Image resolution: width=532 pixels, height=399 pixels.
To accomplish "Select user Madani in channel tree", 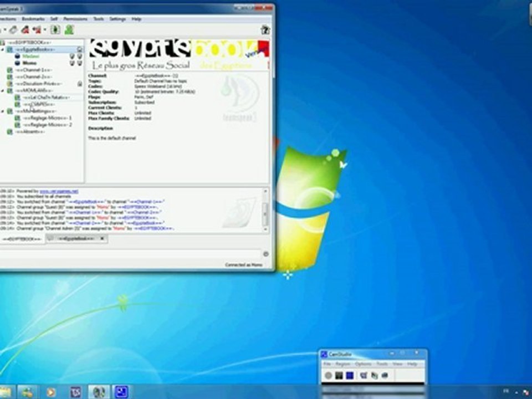I will click(30, 57).
